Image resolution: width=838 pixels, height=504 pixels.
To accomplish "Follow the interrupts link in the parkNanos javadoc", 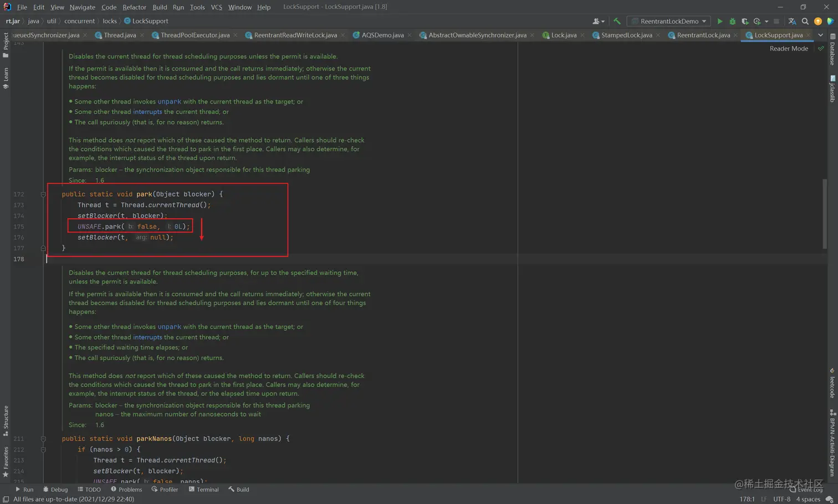I will tap(147, 337).
